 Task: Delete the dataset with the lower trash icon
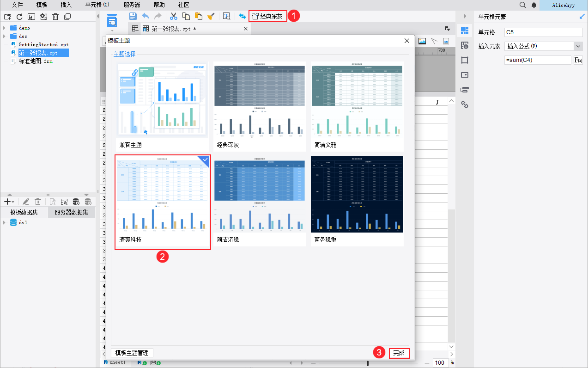click(38, 202)
